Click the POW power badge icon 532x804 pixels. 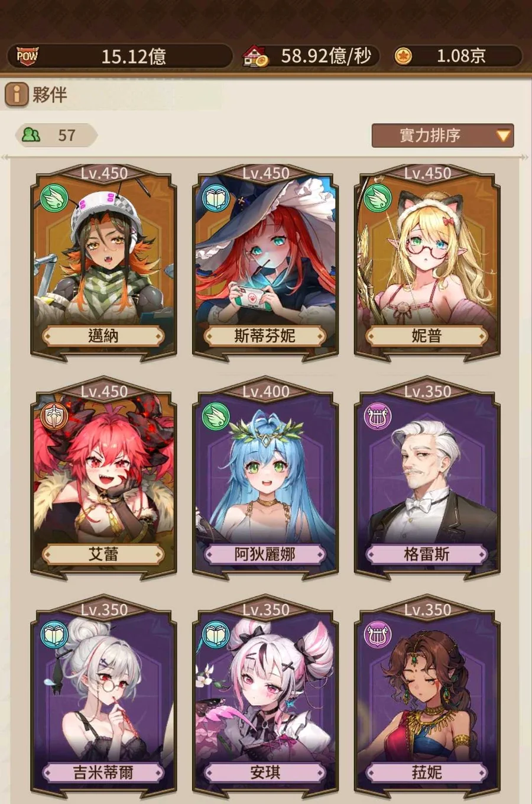27,56
